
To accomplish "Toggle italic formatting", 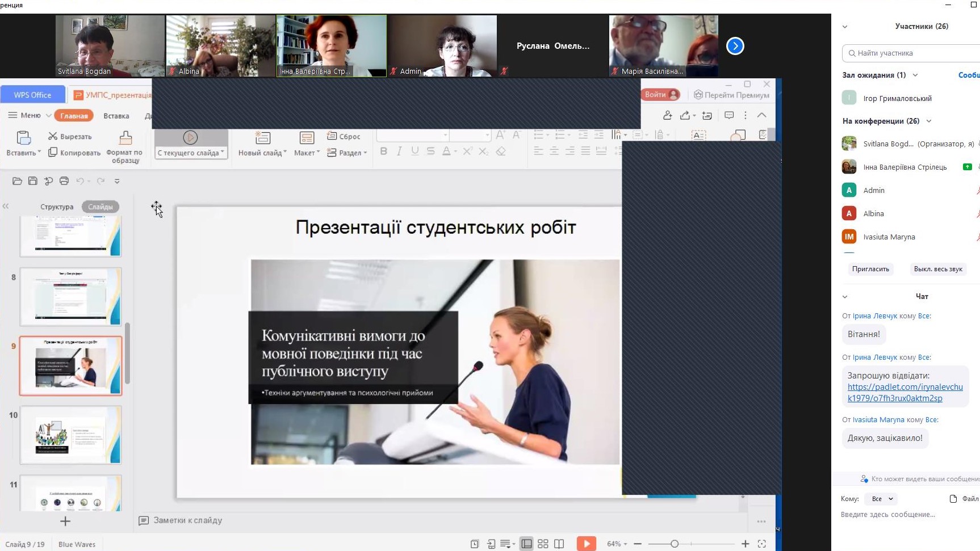I will click(399, 151).
